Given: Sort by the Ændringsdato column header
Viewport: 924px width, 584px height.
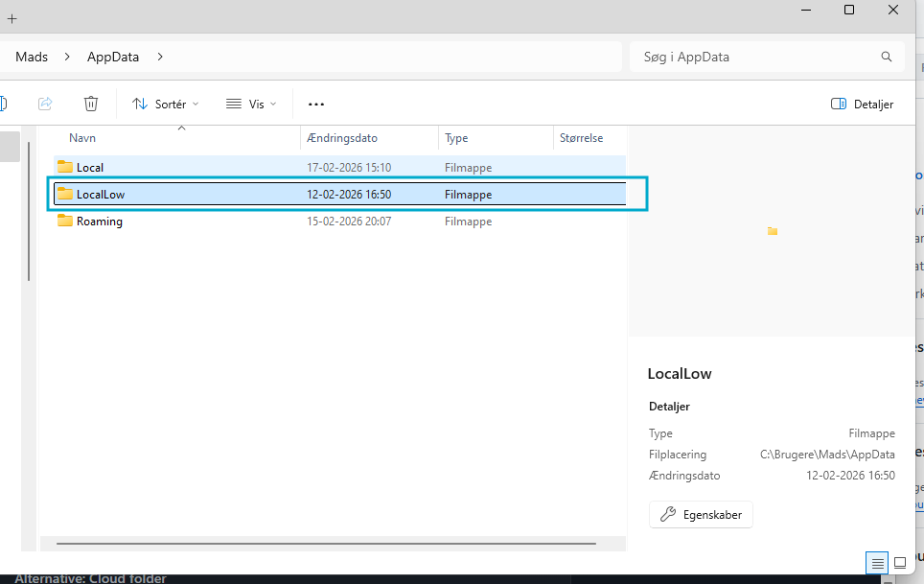Looking at the screenshot, I should tap(342, 138).
